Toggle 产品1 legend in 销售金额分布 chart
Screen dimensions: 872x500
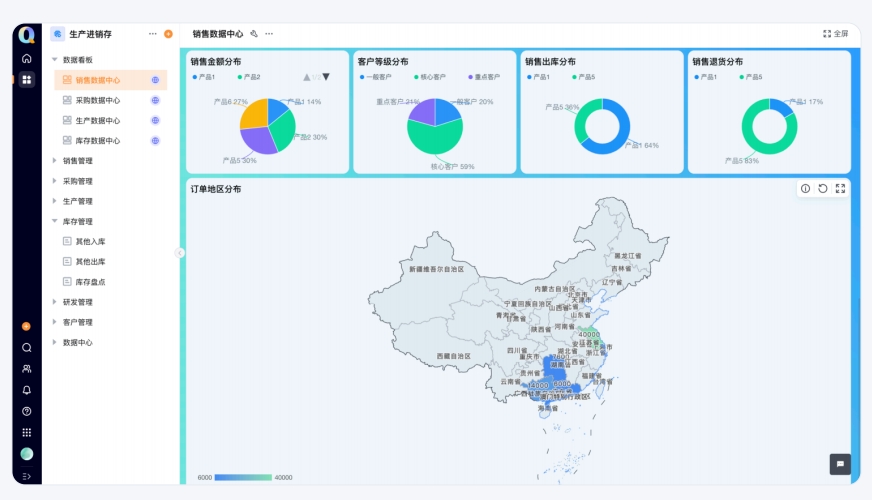pyautogui.click(x=204, y=77)
